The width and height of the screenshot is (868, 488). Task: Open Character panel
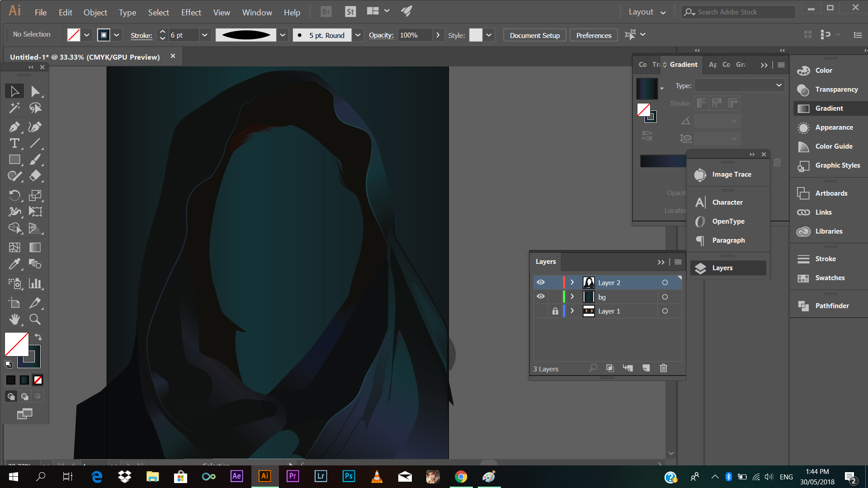[728, 202]
